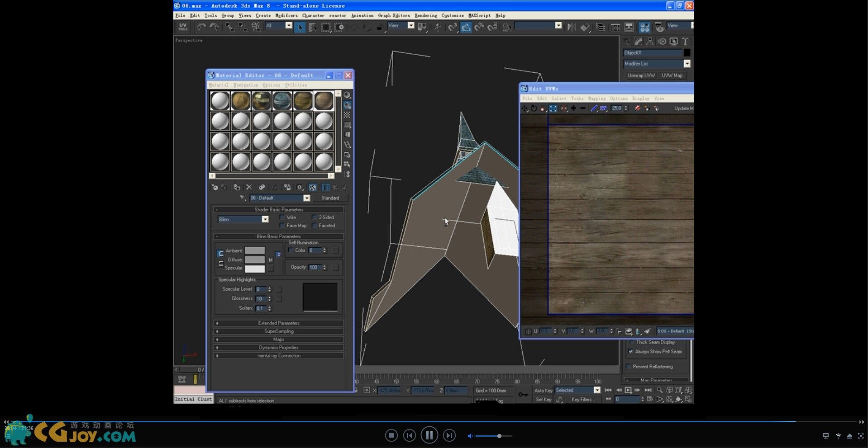This screenshot has height=448, width=868.
Task: Open Select by Name list tool
Action: click(313, 27)
